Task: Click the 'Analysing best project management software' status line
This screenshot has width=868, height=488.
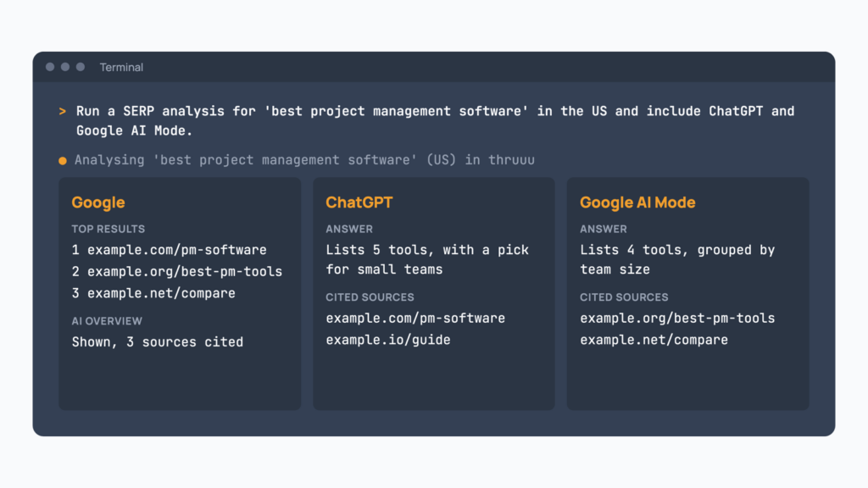Action: pos(304,160)
